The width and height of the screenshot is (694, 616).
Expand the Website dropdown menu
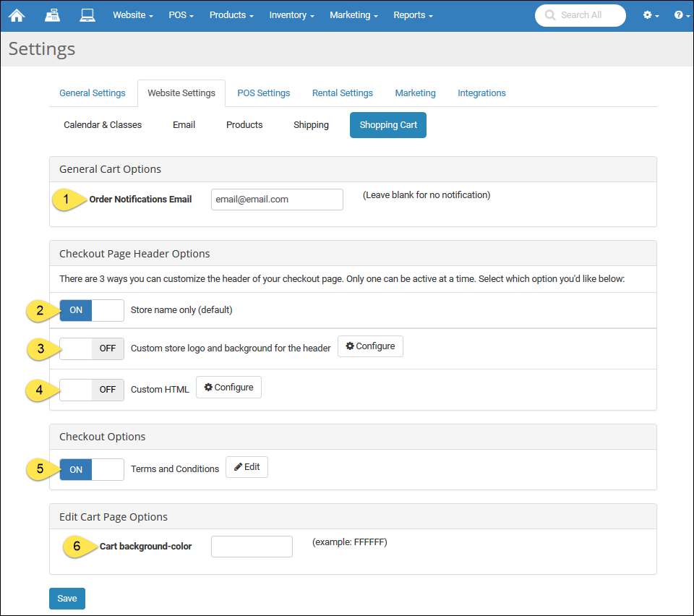pyautogui.click(x=132, y=15)
